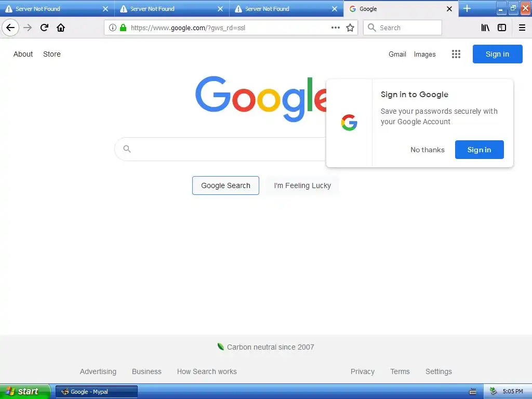The image size is (532, 399).
Task: Open the Library toolbar icon
Action: tap(485, 28)
